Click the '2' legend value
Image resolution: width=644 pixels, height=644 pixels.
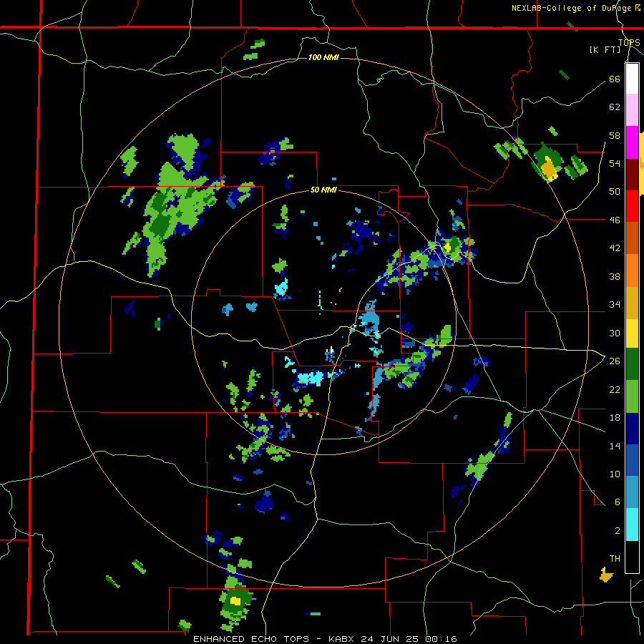click(618, 531)
